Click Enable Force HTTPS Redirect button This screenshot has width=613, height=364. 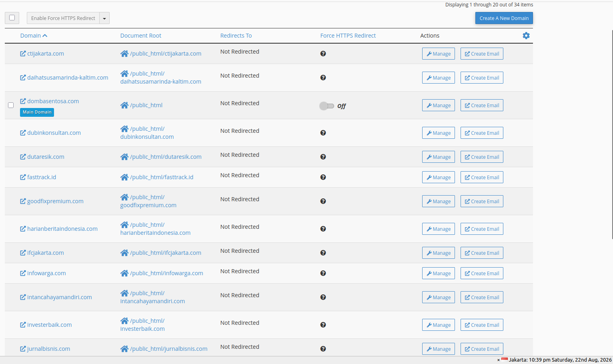pyautogui.click(x=63, y=18)
